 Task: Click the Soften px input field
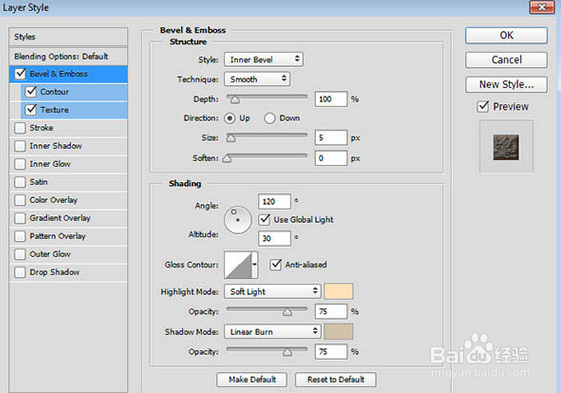pyautogui.click(x=331, y=158)
